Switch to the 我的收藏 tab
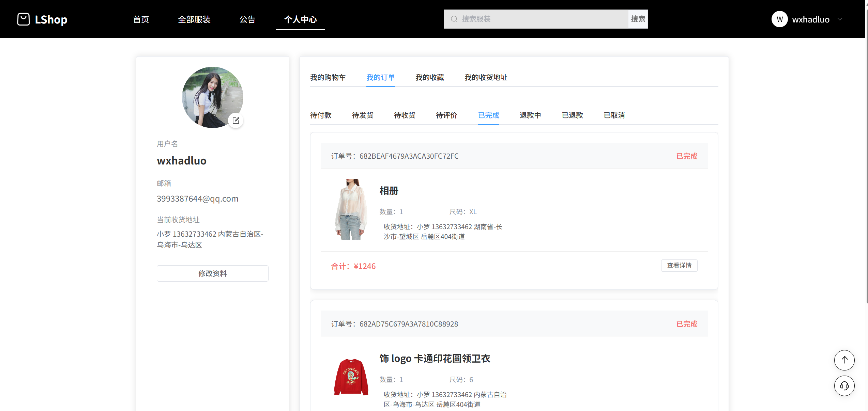The height and width of the screenshot is (411, 868). (430, 77)
